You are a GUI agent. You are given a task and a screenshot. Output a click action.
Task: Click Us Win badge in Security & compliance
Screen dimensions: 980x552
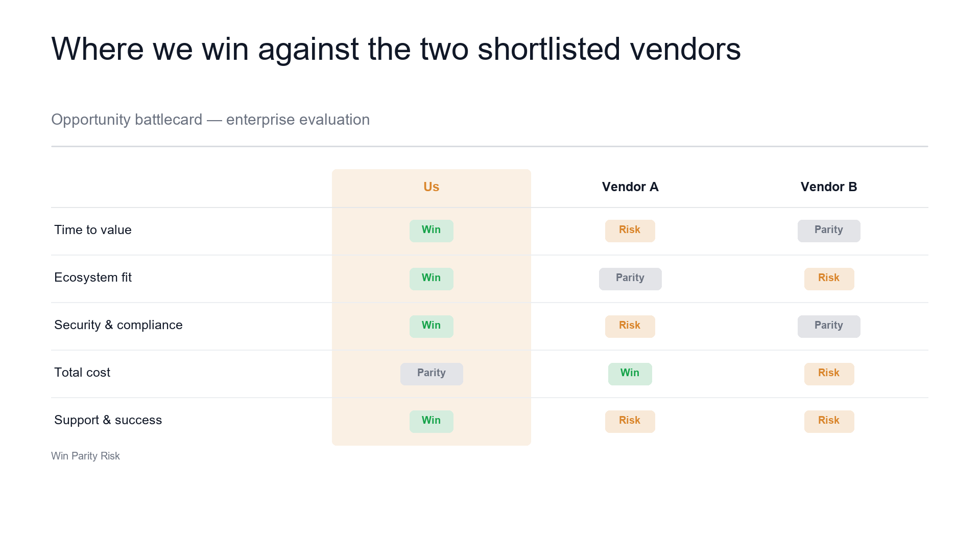click(x=432, y=327)
